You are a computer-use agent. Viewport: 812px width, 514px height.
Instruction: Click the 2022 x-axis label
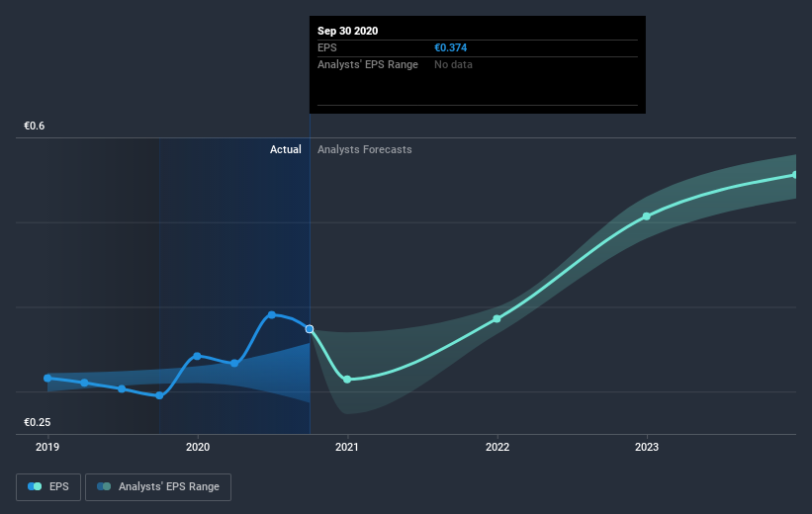(497, 447)
